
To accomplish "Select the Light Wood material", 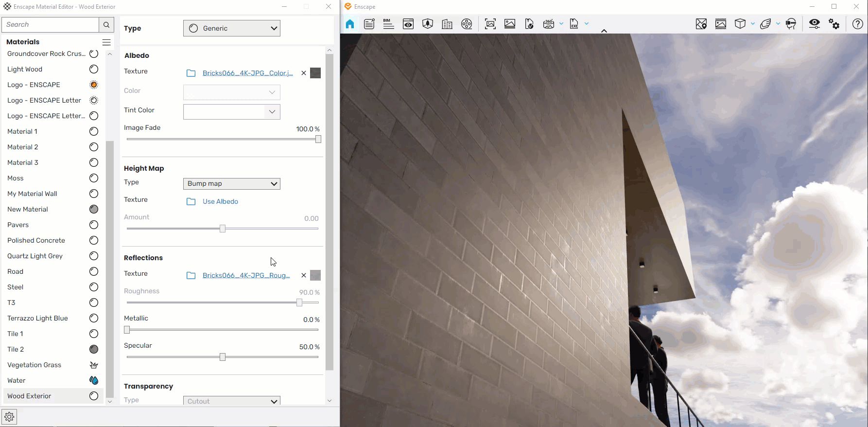I will [53, 69].
